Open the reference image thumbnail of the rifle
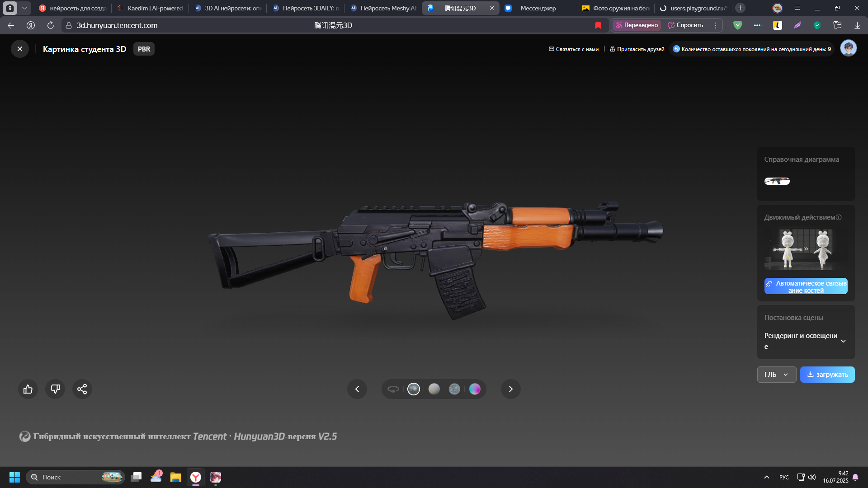Image resolution: width=868 pixels, height=488 pixels. 777,181
